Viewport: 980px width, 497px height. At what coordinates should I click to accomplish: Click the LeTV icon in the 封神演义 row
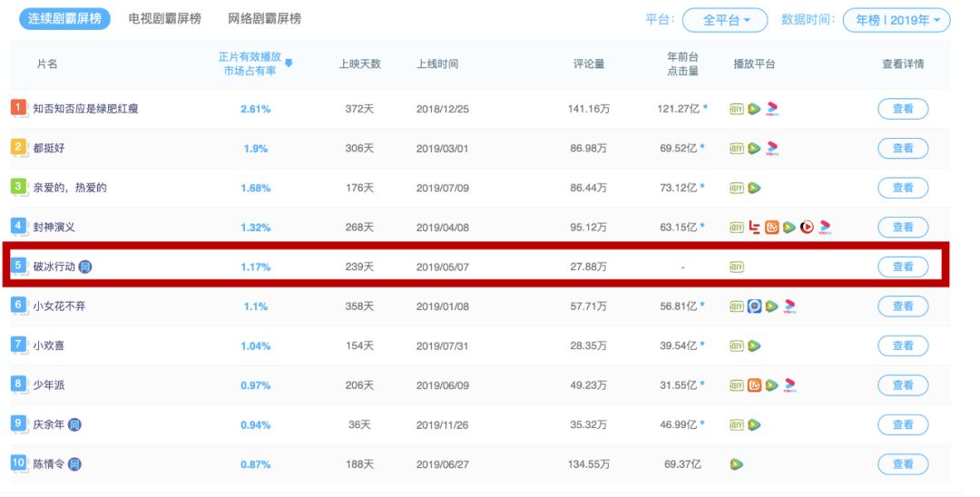(754, 228)
